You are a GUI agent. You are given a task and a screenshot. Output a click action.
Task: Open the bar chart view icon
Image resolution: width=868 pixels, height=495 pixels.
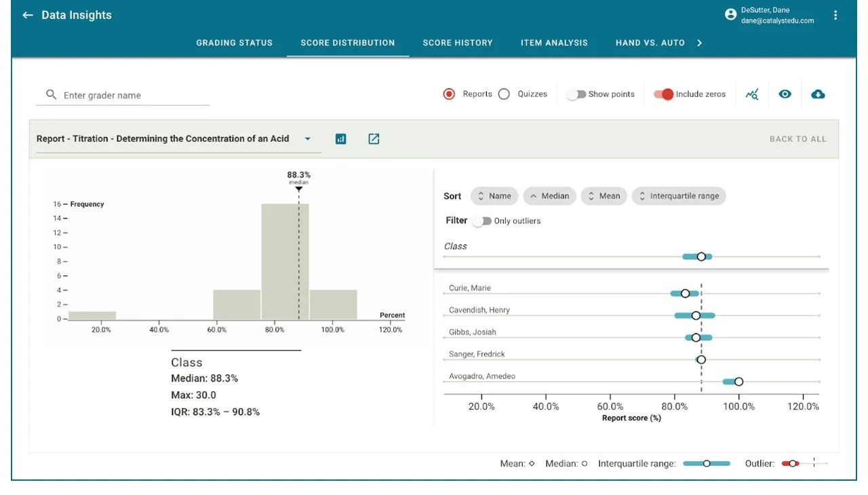point(340,138)
